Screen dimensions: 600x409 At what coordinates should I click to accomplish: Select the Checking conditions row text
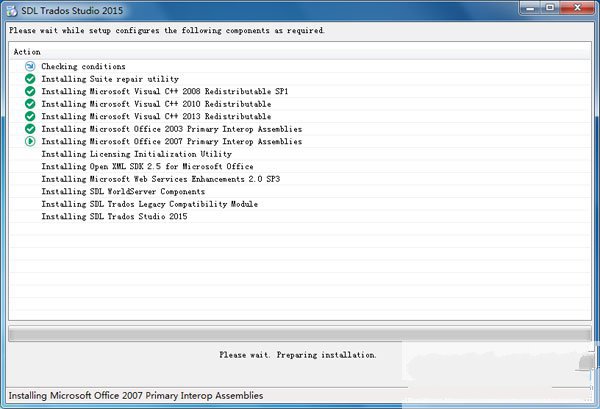click(83, 67)
